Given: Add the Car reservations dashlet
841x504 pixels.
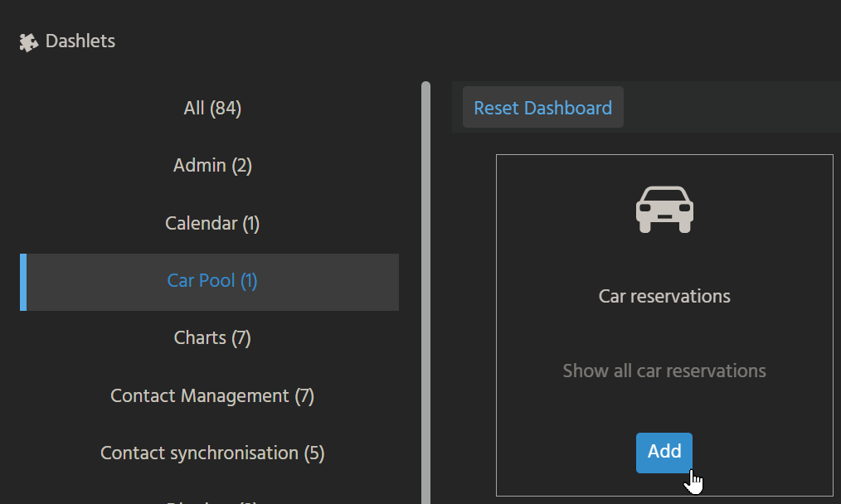Looking at the screenshot, I should tap(664, 452).
